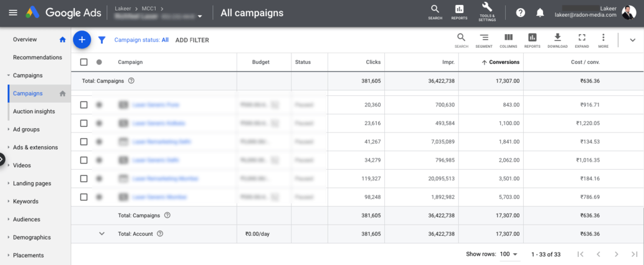Image resolution: width=644 pixels, height=265 pixels.
Task: Click the Segment icon in table toolbar
Action: 484,40
